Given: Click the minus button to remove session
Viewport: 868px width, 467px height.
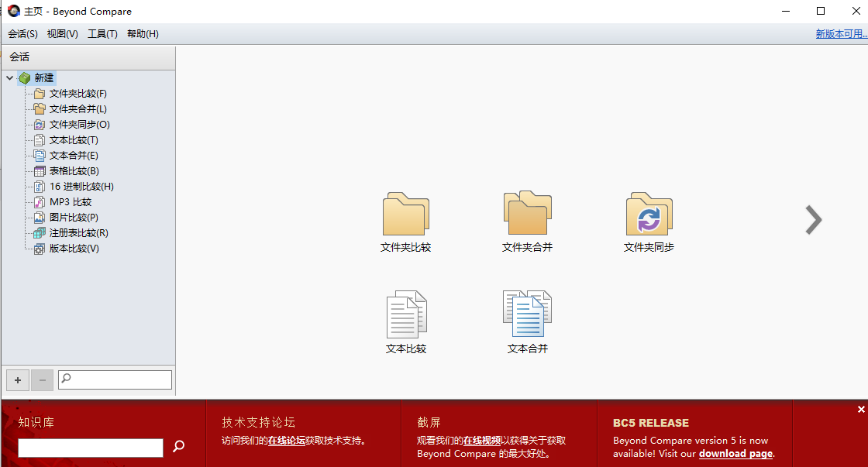Looking at the screenshot, I should tap(42, 380).
